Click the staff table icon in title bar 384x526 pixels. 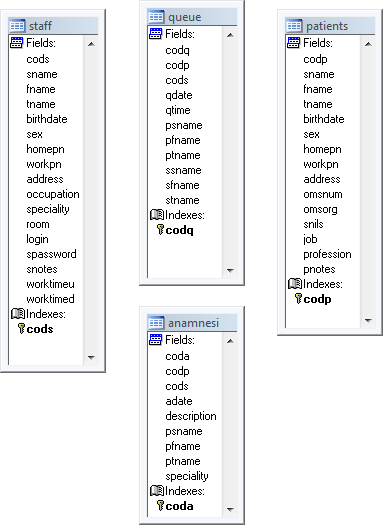(17, 26)
